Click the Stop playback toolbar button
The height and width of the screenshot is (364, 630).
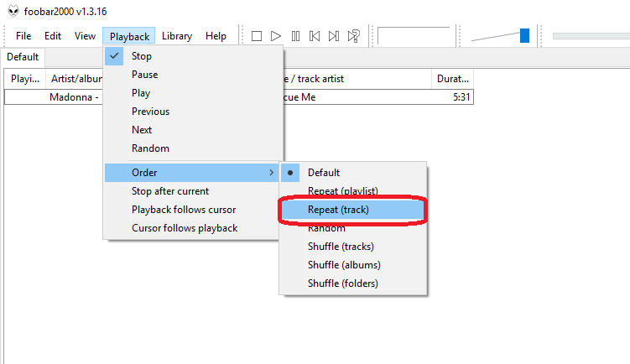[x=257, y=36]
